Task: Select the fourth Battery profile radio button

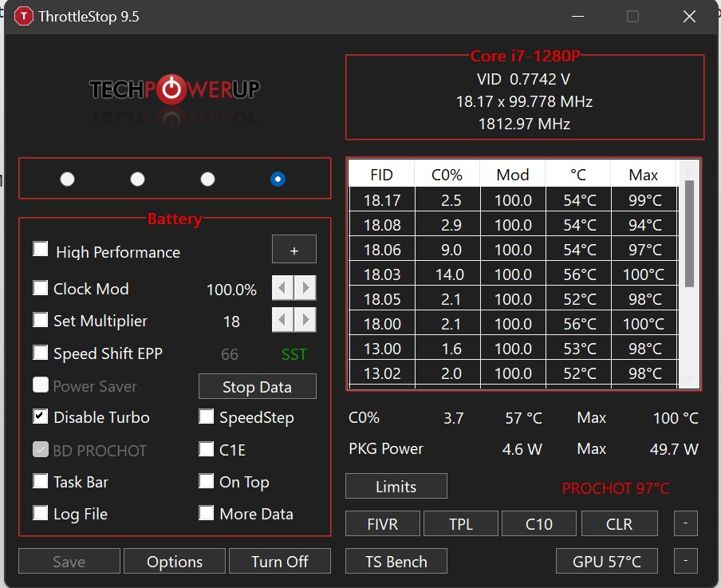Action: point(278,179)
